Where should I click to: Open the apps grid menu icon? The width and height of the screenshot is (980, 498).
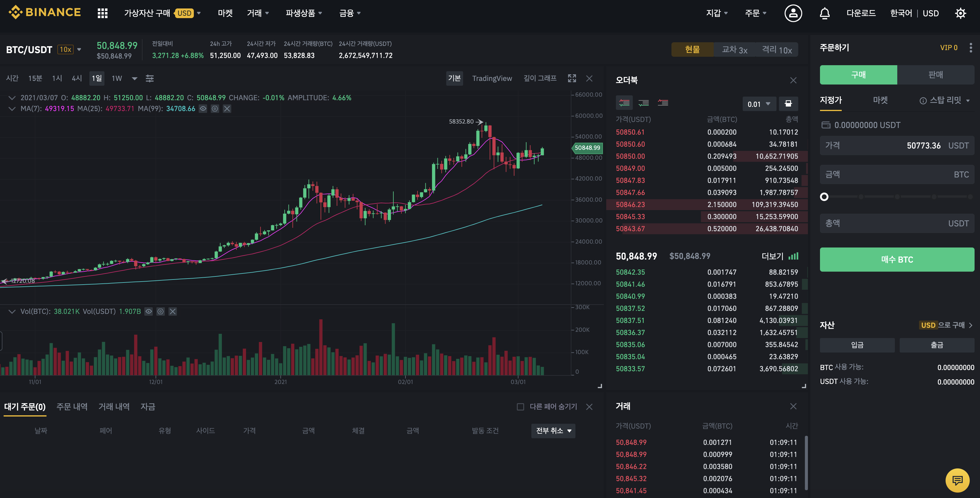coord(102,13)
